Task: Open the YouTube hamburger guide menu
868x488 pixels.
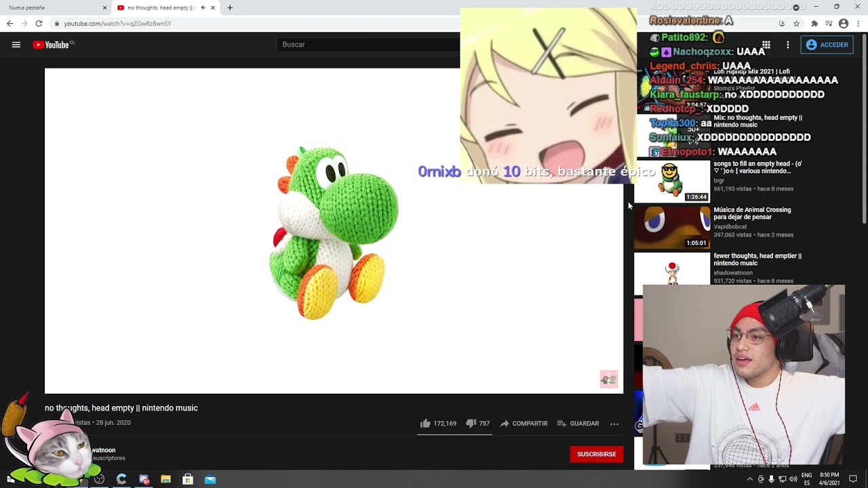Action: point(16,45)
